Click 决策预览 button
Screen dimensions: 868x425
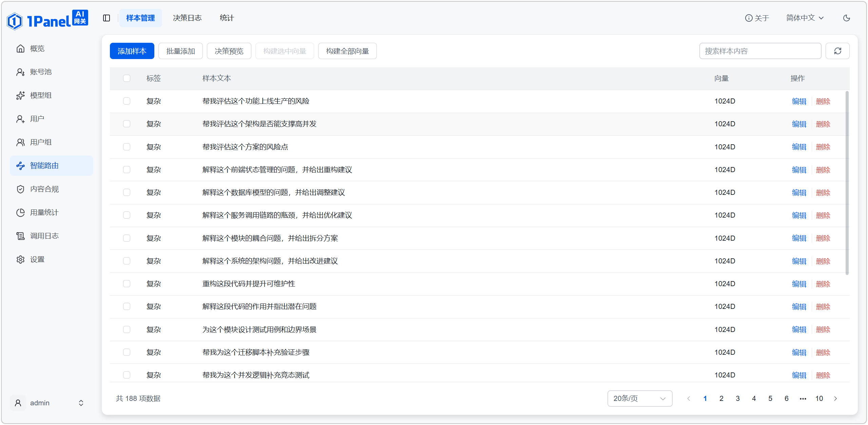229,51
